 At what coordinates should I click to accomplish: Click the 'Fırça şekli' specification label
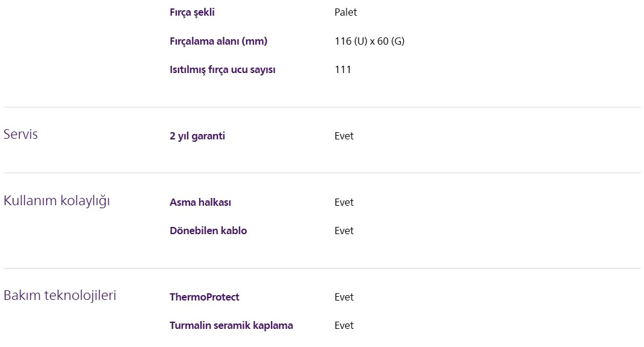192,12
